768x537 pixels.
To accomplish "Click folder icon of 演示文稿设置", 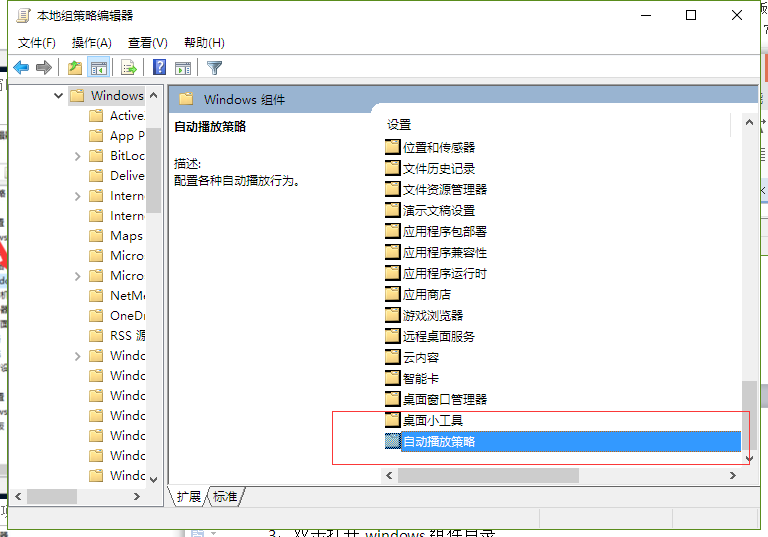I will click(392, 210).
